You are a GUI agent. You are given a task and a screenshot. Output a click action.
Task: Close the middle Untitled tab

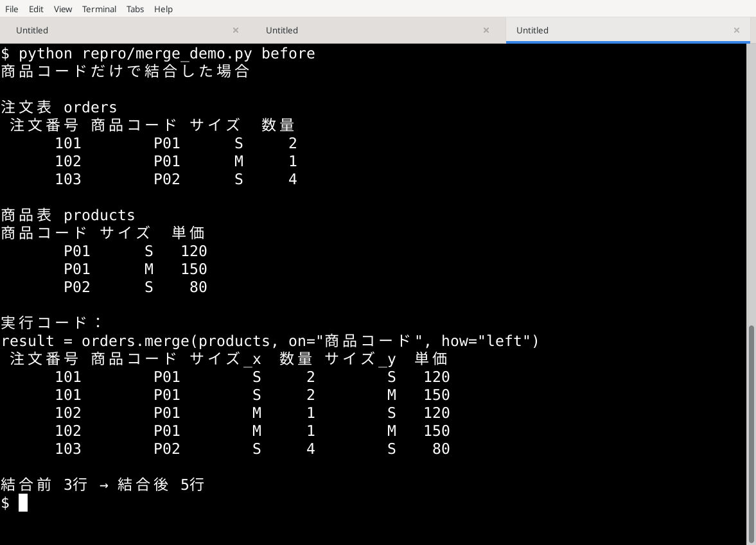[x=486, y=30]
